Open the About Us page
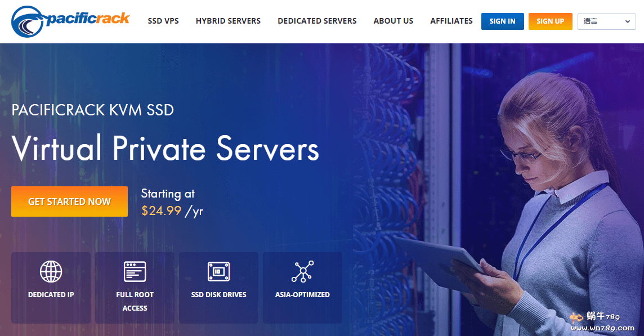Screen dimensions: 644x336 coord(393,21)
